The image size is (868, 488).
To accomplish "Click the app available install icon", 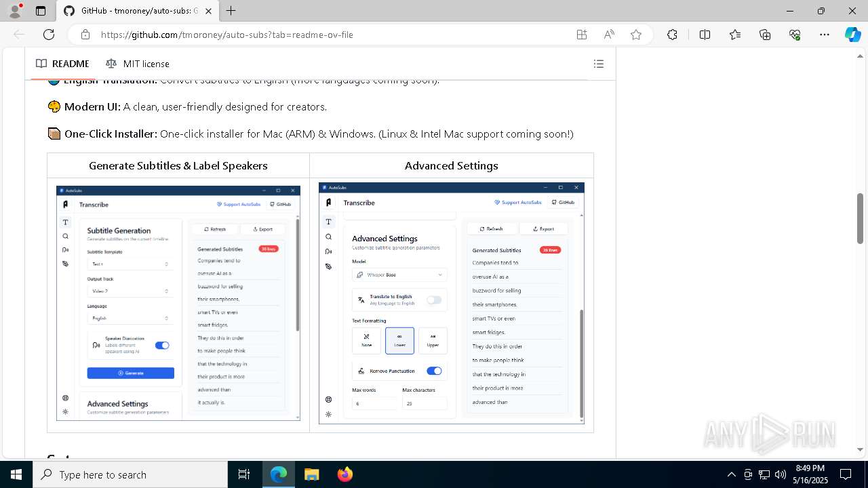I will pyautogui.click(x=582, y=35).
